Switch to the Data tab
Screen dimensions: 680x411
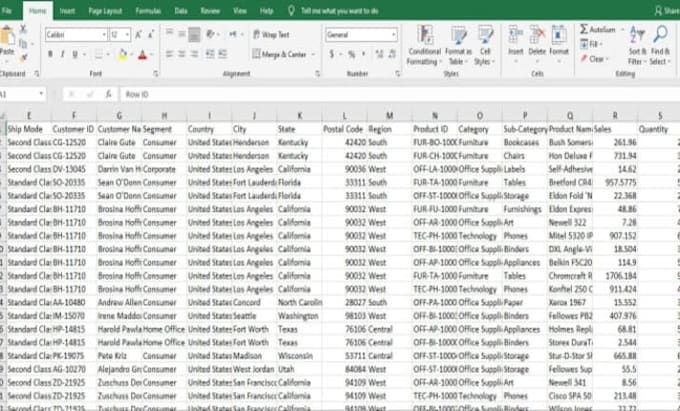coord(181,11)
